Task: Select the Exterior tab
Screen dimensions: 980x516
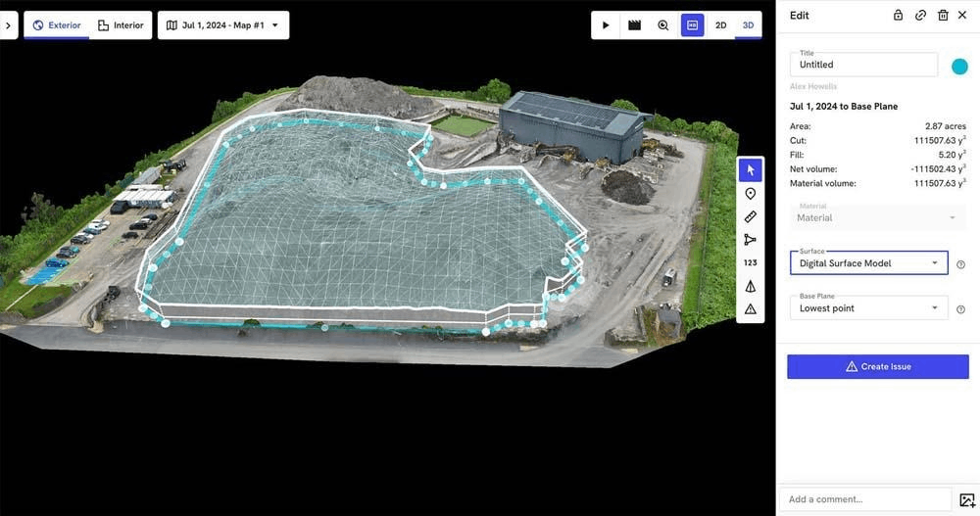Action: [57, 25]
